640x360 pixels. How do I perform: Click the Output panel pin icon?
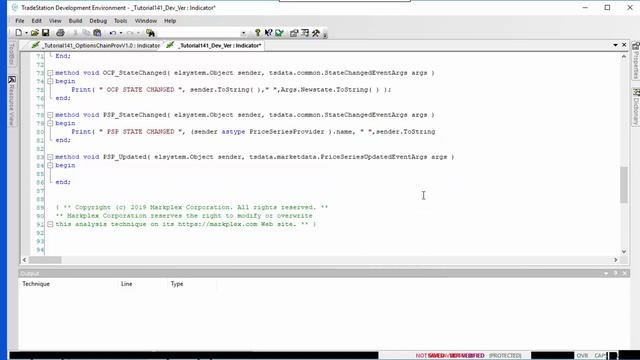coord(616,273)
